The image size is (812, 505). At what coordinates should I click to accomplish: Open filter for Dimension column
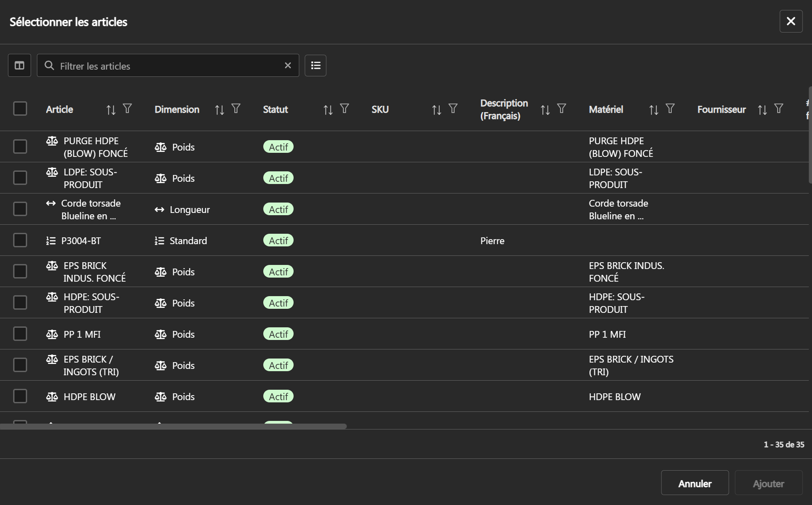point(236,109)
